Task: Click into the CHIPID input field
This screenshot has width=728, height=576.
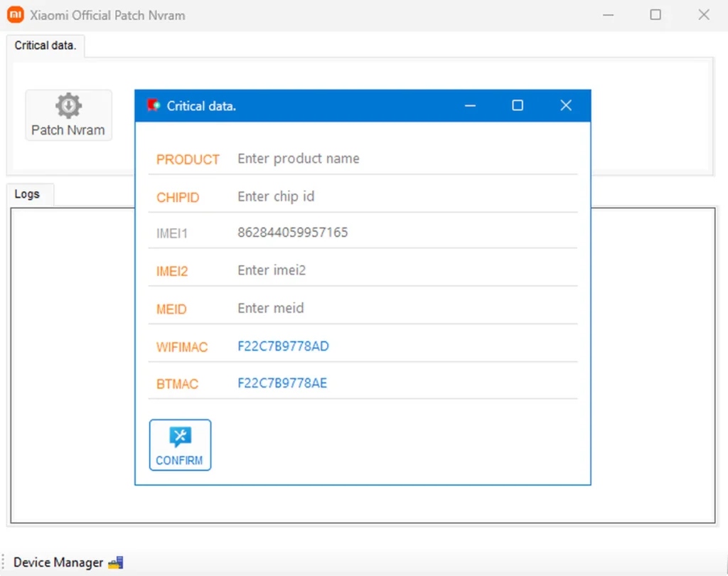Action: click(405, 196)
